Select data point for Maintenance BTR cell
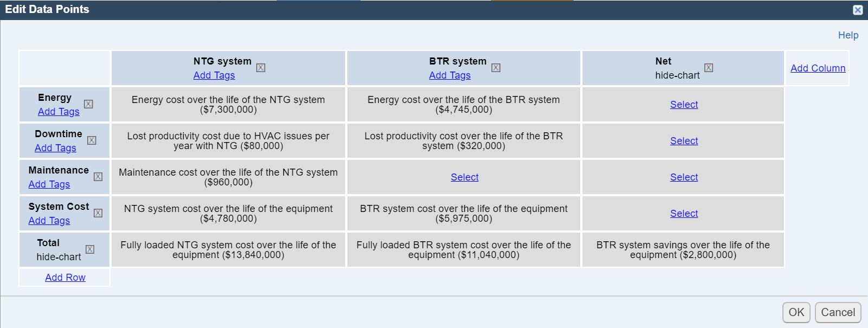Screen dimensions: 868x328 point(464,177)
